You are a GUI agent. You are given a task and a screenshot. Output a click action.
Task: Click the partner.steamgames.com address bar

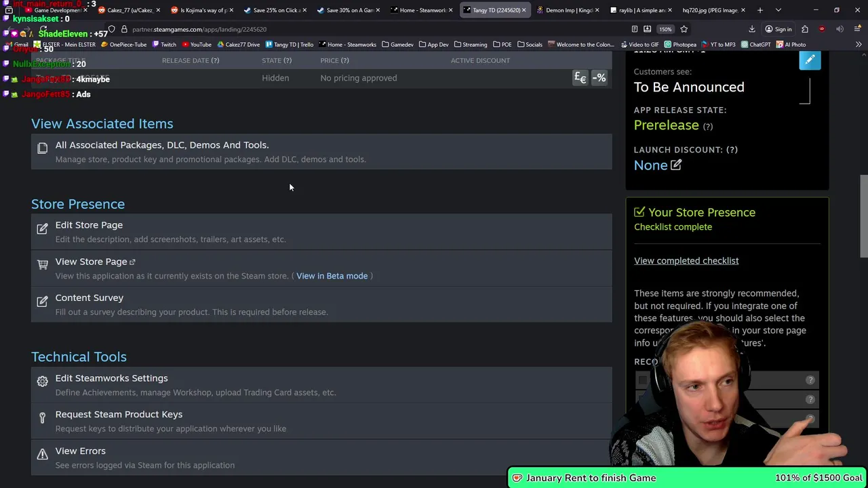coord(366,29)
